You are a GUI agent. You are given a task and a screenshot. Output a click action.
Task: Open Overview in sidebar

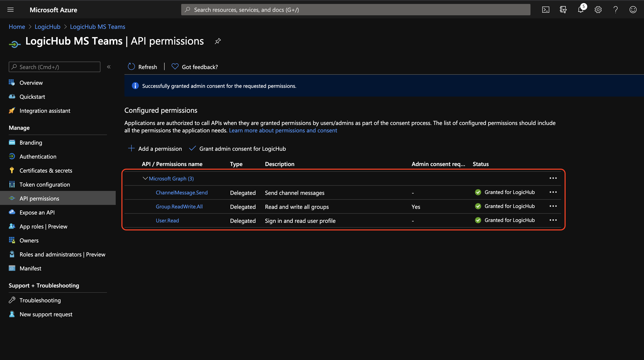pyautogui.click(x=31, y=83)
